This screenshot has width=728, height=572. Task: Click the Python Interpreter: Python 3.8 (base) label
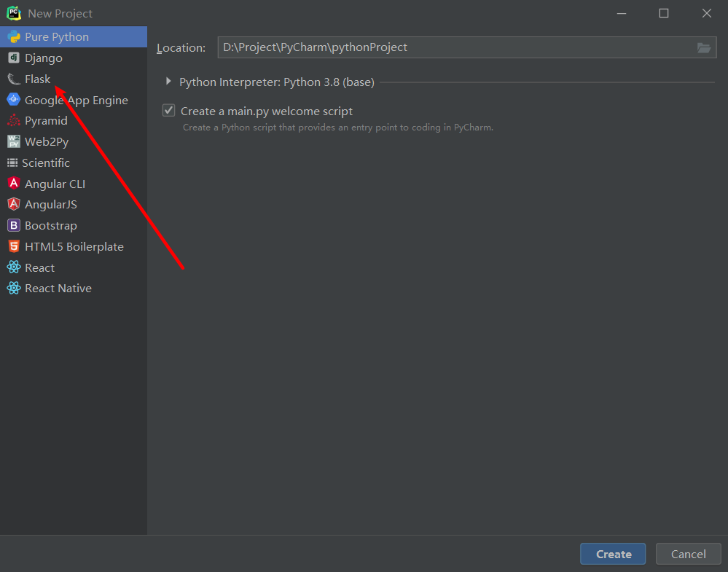(277, 82)
